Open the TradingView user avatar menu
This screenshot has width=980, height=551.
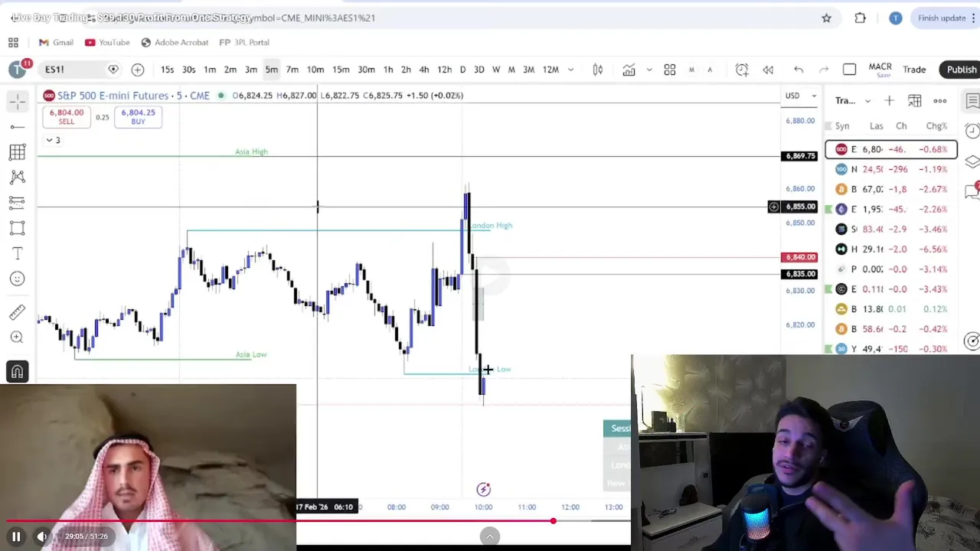(x=18, y=70)
